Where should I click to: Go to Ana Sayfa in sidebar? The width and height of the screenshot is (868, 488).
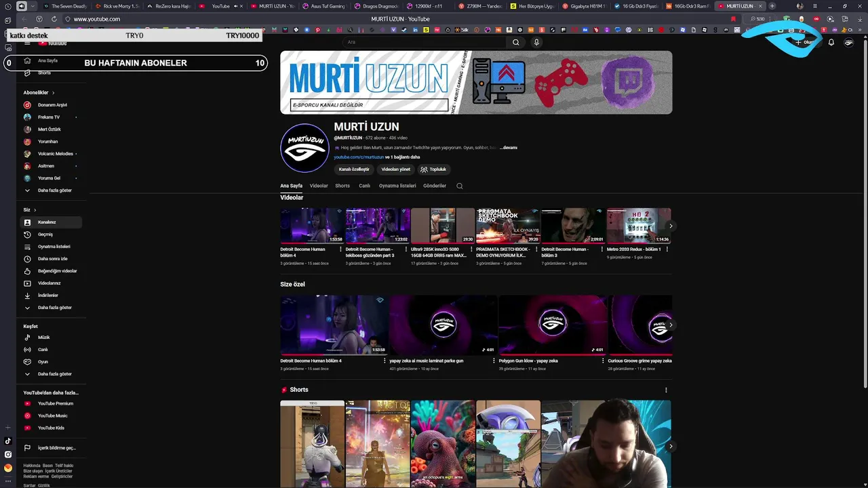(x=48, y=60)
